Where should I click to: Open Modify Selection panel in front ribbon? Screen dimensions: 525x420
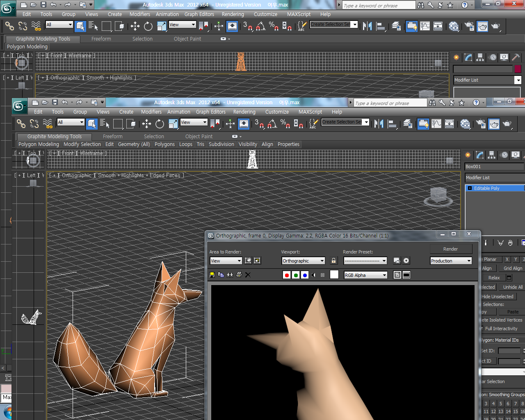[82, 144]
